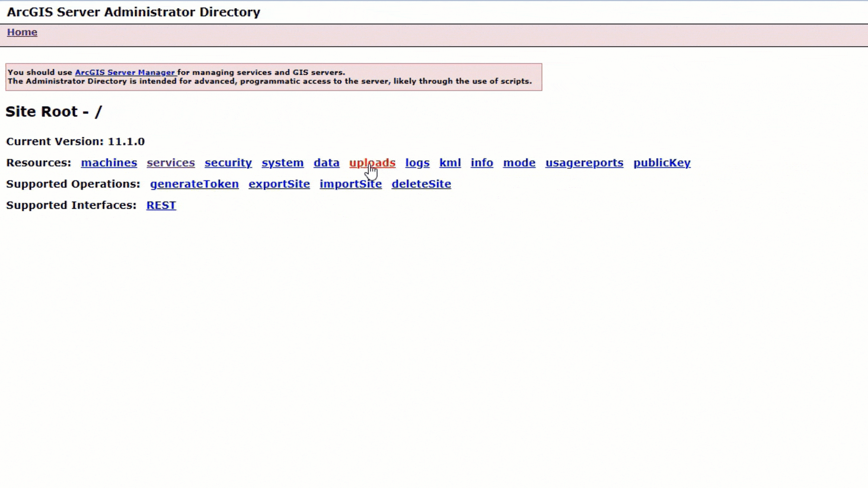Show the info resource page
This screenshot has height=488, width=868.
(482, 163)
